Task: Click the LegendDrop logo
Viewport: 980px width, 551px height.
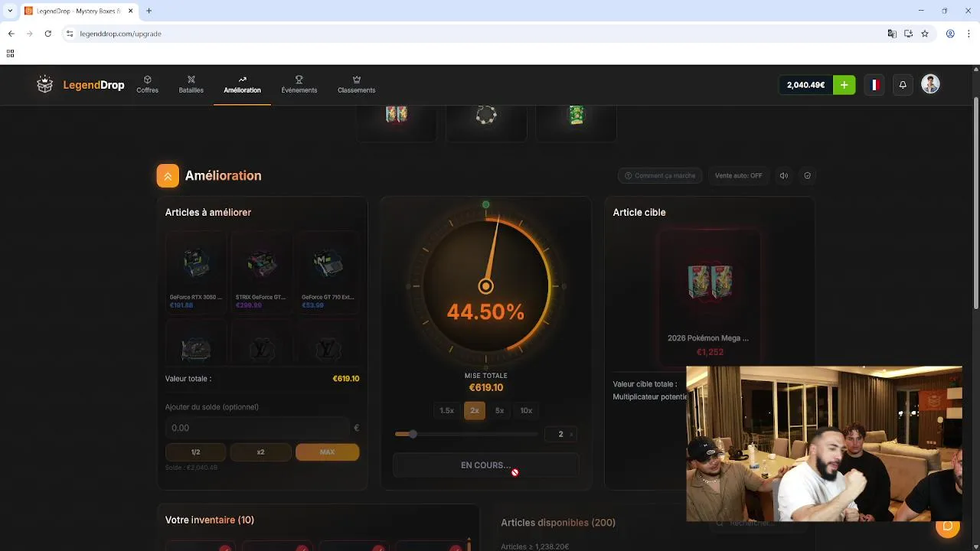Action: pyautogui.click(x=80, y=85)
